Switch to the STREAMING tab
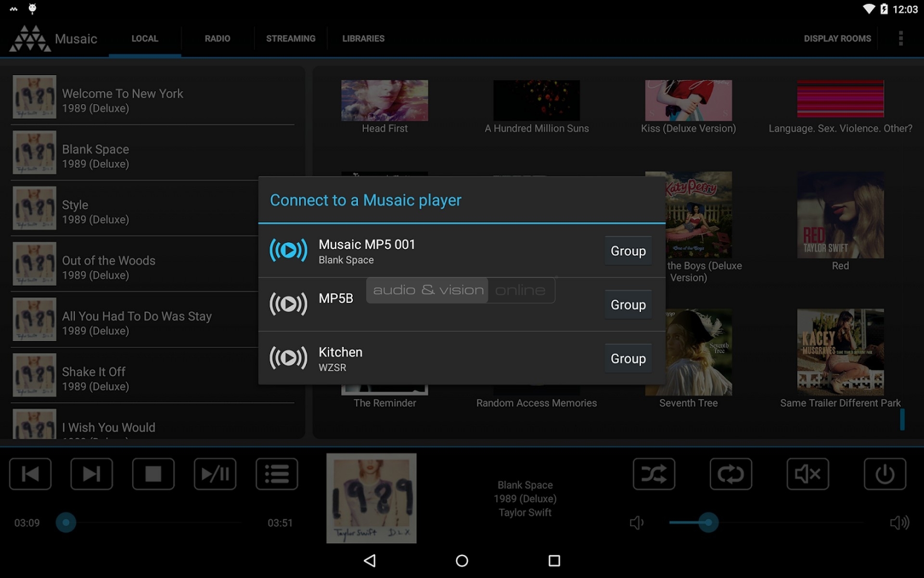Image resolution: width=924 pixels, height=578 pixels. (x=291, y=39)
